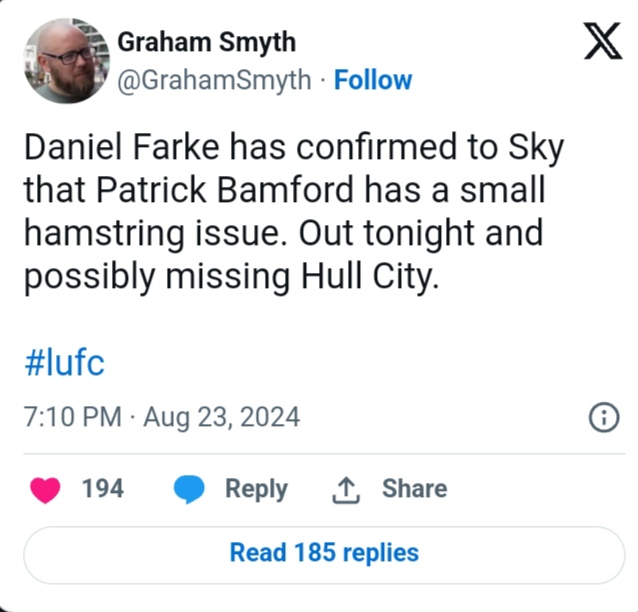
Task: Click the Aug 23, 2024 date
Action: pos(221,416)
